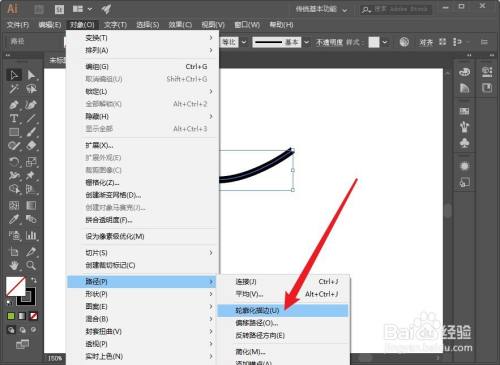Set paint to None mode
500x365 pixels.
(33, 316)
